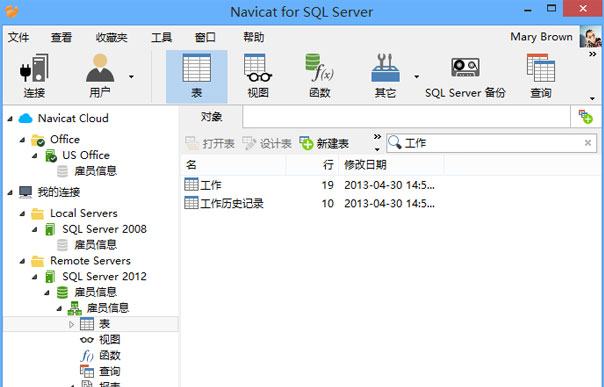Screen dimensions: 604x387
Task: Open the main toolbar options arrow at bottom right
Action: 592,99
